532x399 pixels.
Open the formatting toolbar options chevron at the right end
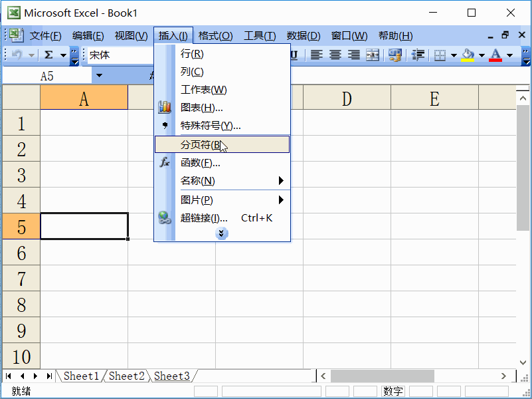[x=526, y=56]
